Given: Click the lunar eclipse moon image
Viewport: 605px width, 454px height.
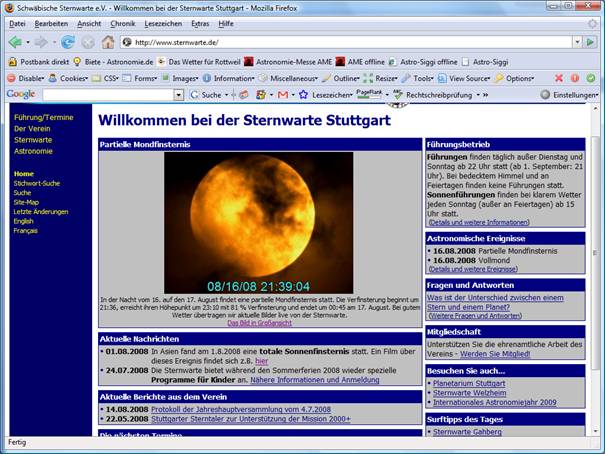Looking at the screenshot, I should coord(259,223).
